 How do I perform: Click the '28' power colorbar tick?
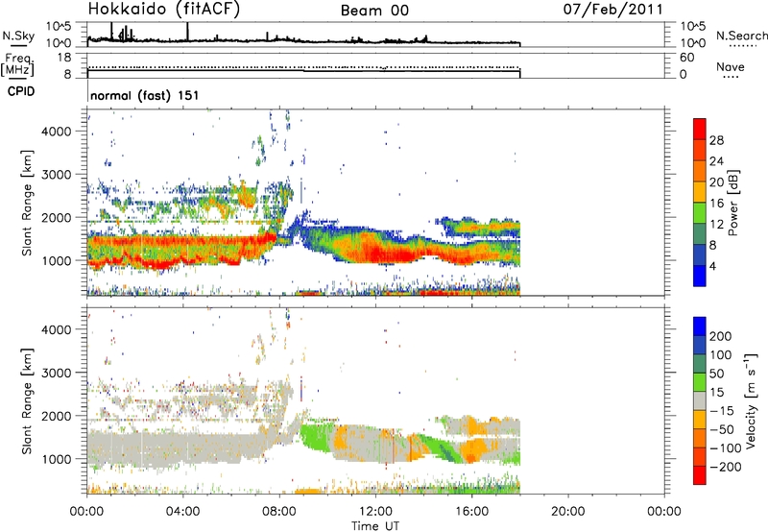[716, 140]
